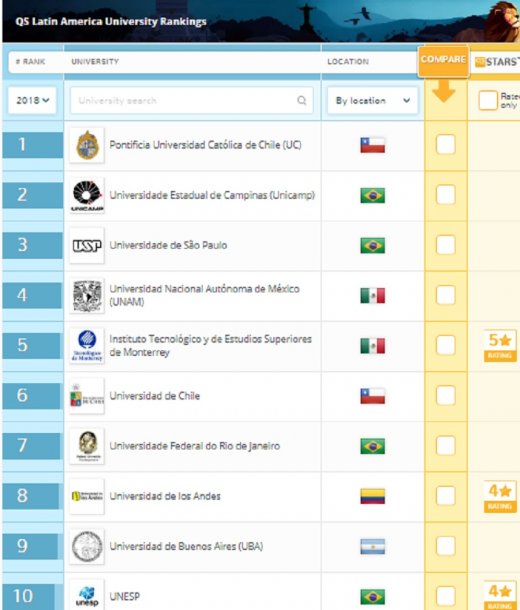Tick compare checkbox for Pontificia Universidad Católica de Chile
Screen dimensions: 520x610
[446, 145]
